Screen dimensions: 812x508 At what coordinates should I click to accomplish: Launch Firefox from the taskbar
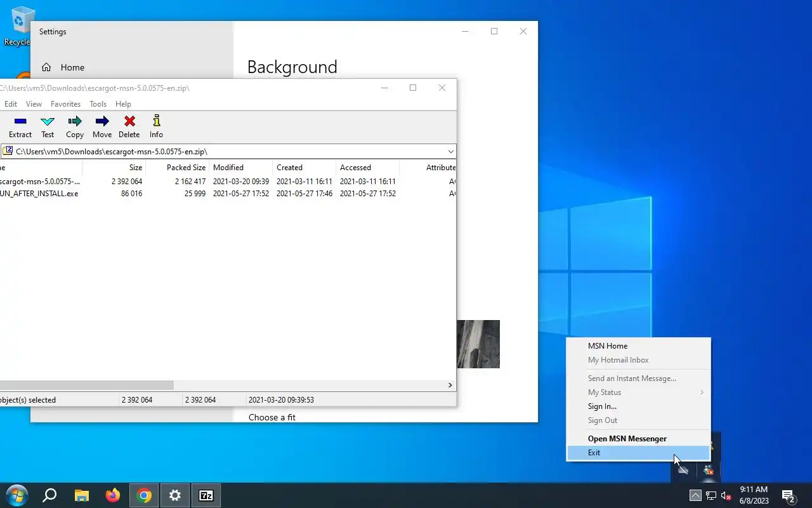click(113, 495)
